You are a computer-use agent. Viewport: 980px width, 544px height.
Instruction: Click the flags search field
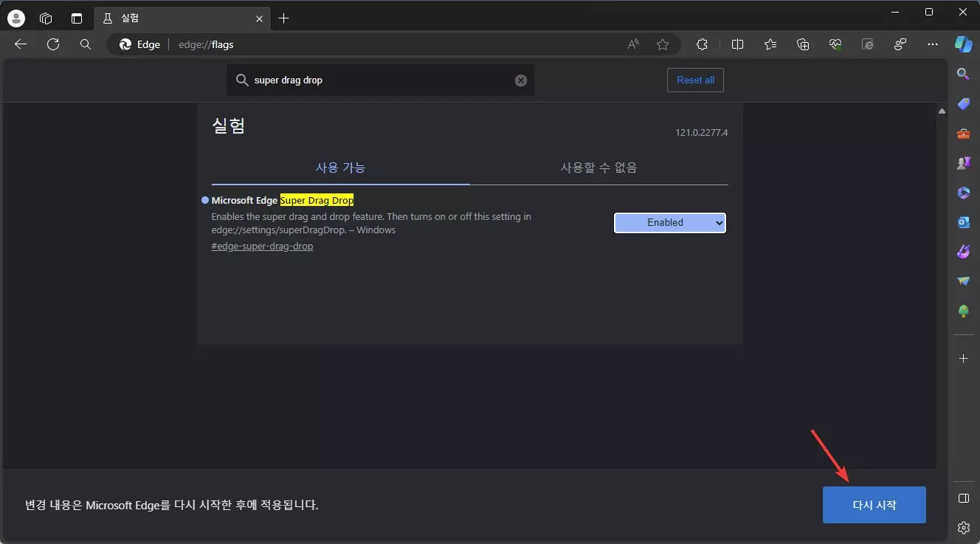(x=380, y=80)
